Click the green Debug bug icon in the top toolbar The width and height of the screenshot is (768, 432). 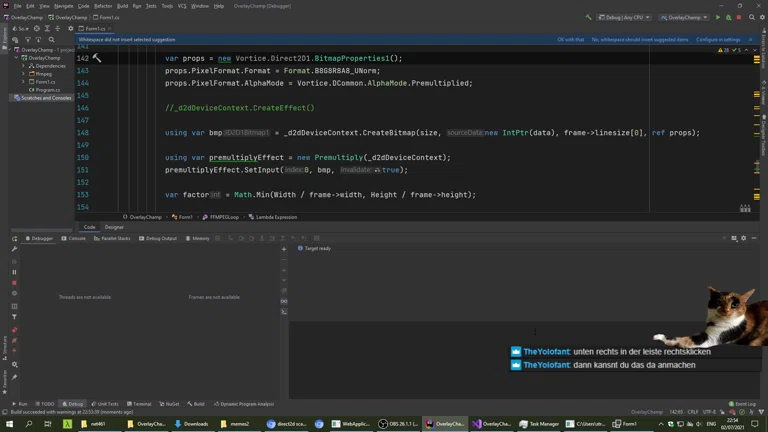(x=728, y=17)
